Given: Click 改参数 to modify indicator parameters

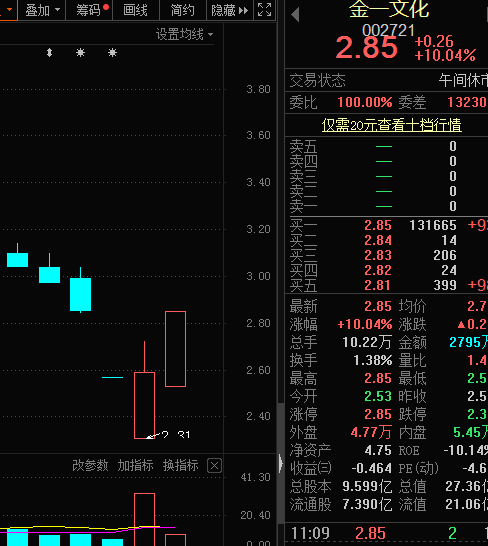Looking at the screenshot, I should tap(90, 465).
